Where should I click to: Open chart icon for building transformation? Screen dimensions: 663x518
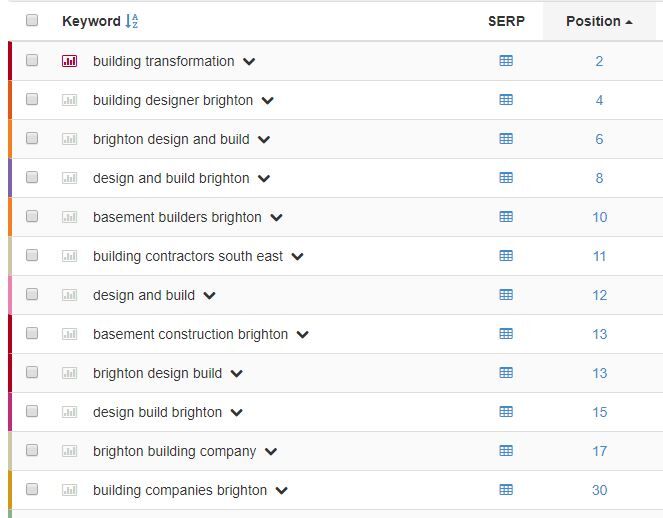[69, 61]
